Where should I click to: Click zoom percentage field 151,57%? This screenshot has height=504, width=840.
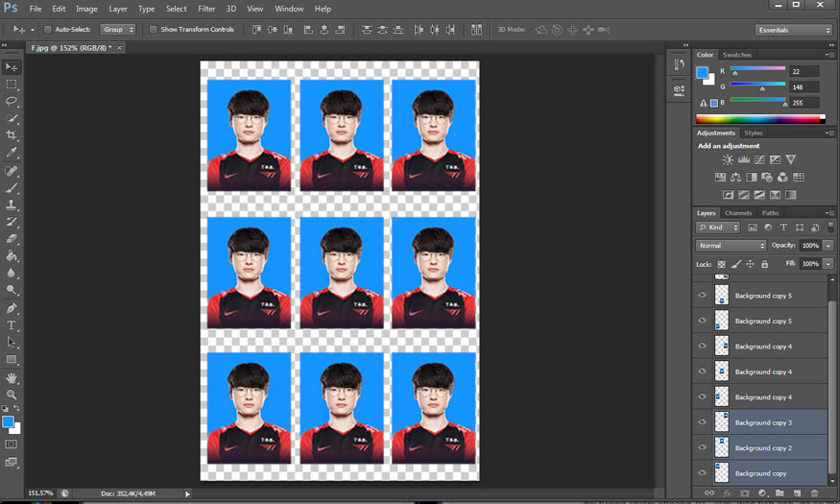coord(40,493)
